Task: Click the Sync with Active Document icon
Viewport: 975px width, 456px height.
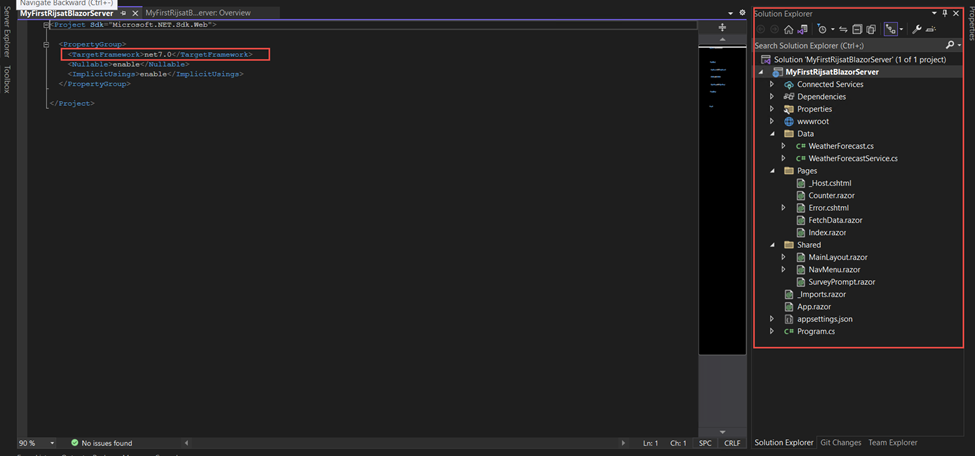Action: coord(843,30)
